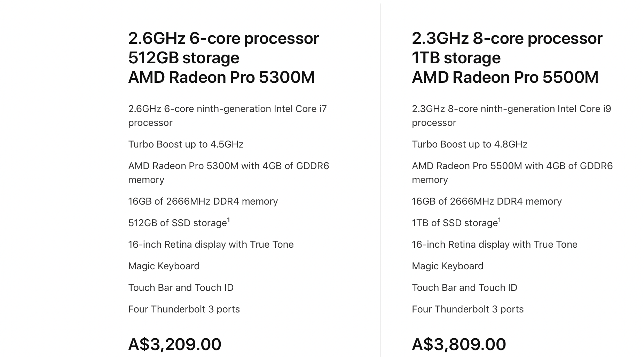Image resolution: width=644 pixels, height=357 pixels.
Task: Click the AMD Radeon Pro 5300M heading line
Action: pyautogui.click(x=221, y=77)
